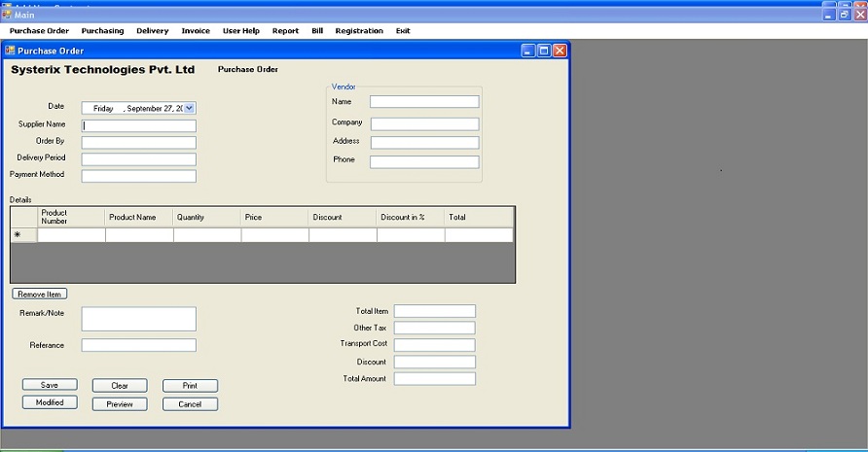Click the Modified button
Image resolution: width=868 pixels, height=452 pixels.
point(50,402)
